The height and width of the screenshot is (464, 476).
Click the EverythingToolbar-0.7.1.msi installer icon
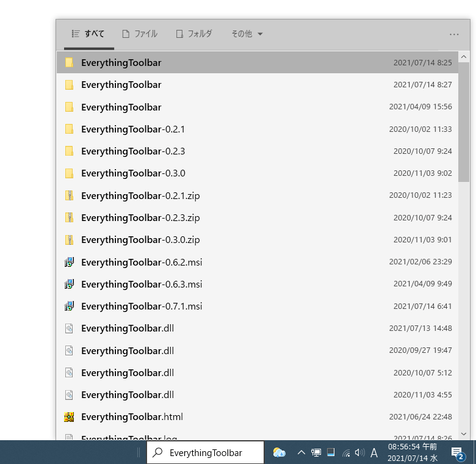point(69,306)
